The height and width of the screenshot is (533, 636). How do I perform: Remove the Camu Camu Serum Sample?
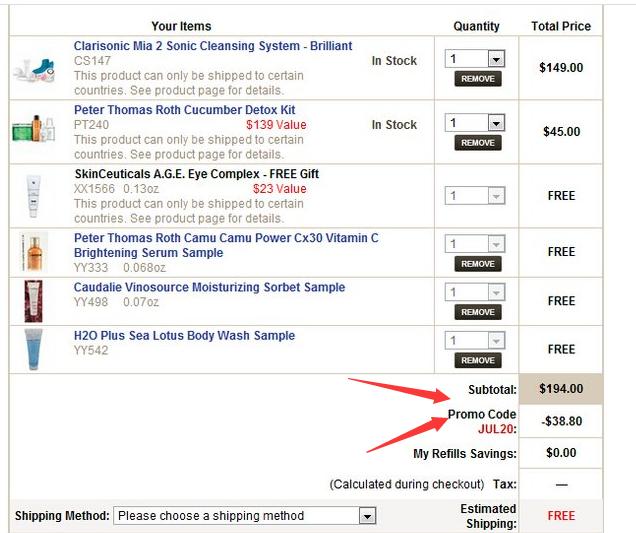click(x=478, y=264)
